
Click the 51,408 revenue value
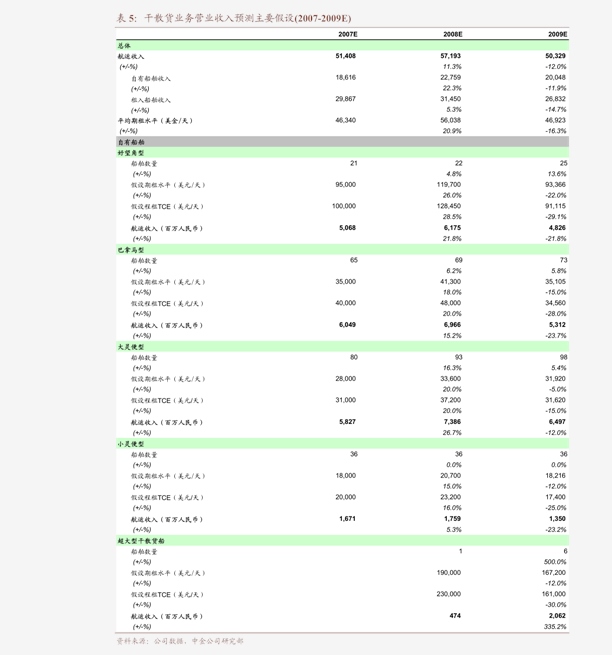tap(346, 56)
